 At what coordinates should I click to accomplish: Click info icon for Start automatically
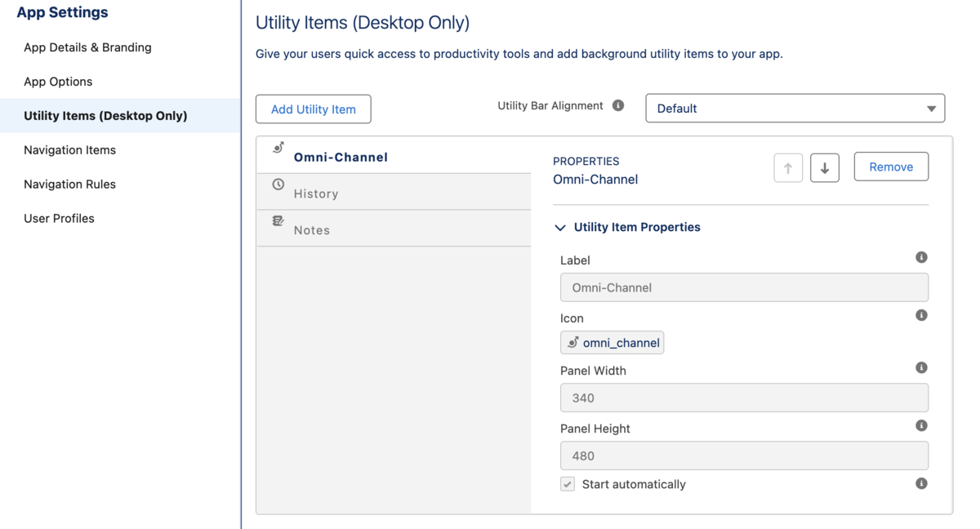921,483
